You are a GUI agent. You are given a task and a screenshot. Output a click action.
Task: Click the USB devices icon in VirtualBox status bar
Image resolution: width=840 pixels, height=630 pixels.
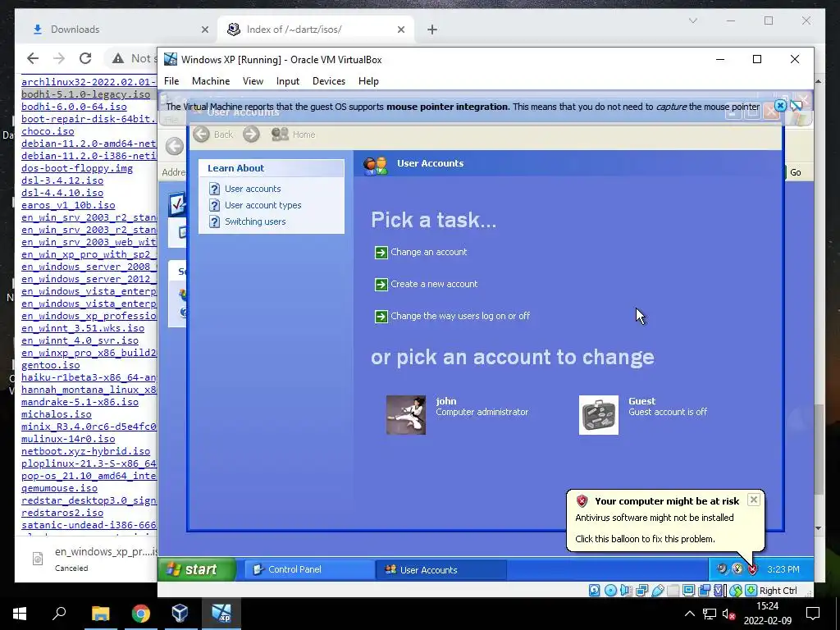tap(657, 591)
